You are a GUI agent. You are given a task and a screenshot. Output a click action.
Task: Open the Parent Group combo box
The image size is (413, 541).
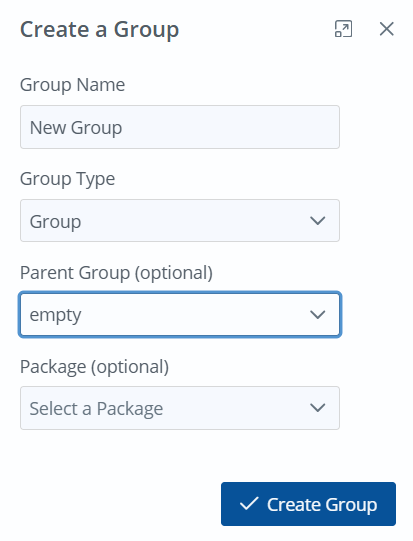click(180, 314)
